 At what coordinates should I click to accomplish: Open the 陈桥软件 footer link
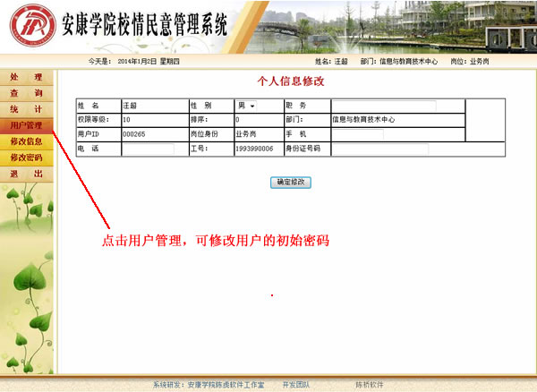369,385
